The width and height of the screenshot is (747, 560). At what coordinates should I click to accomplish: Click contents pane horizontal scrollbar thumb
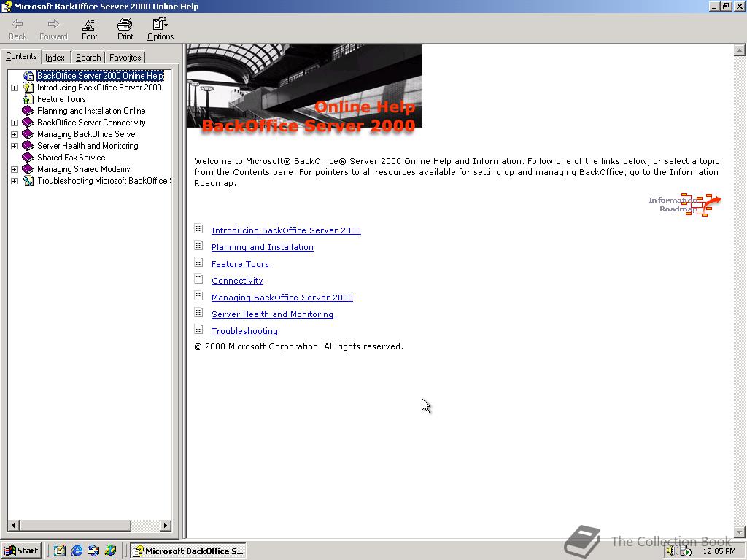75,526
